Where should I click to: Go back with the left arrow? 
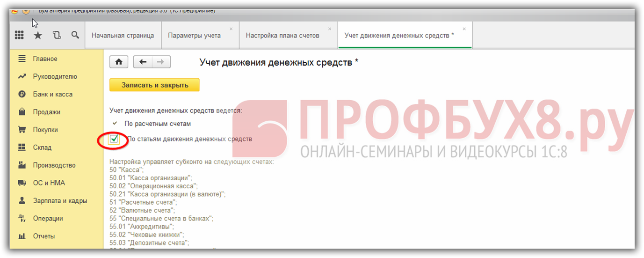click(143, 62)
